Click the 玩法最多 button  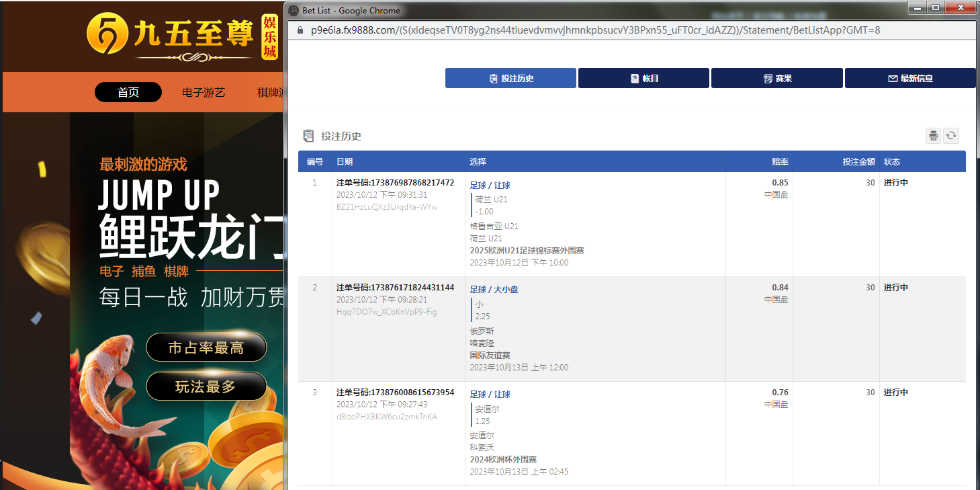pyautogui.click(x=206, y=386)
